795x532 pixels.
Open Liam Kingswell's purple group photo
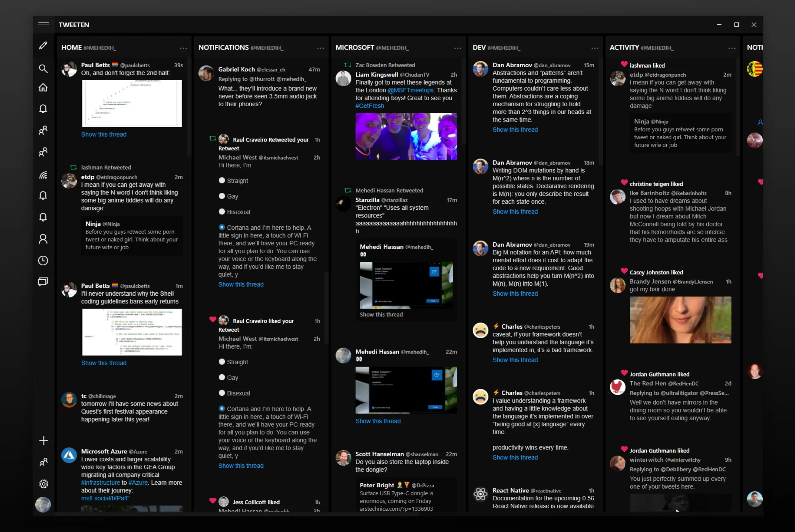[406, 136]
